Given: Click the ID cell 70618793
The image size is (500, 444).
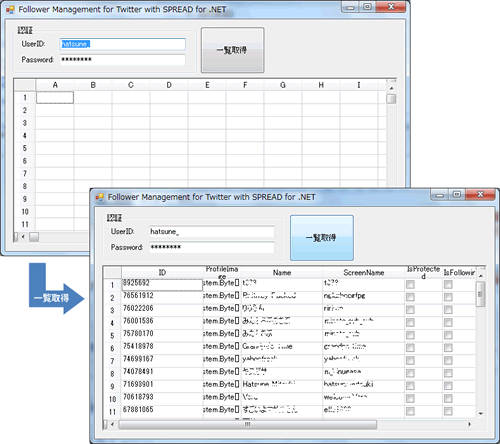Looking at the screenshot, I should [162, 398].
